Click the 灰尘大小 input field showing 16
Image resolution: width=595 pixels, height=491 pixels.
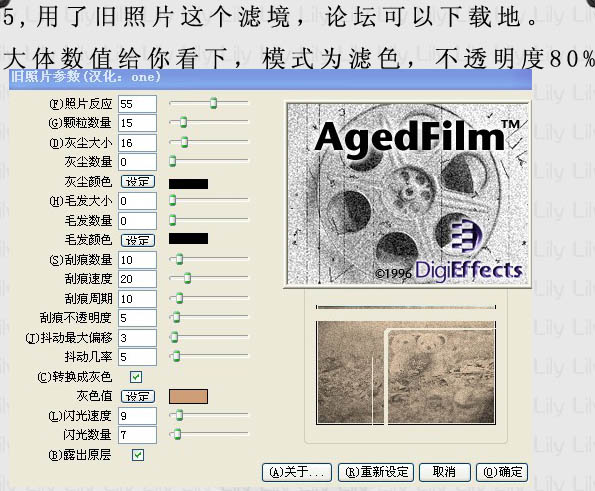click(x=137, y=143)
